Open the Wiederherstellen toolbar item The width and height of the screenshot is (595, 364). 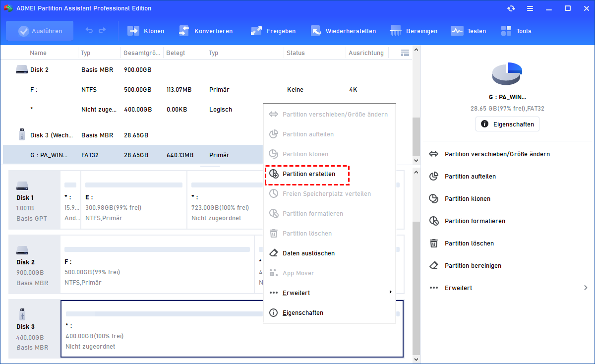(343, 31)
